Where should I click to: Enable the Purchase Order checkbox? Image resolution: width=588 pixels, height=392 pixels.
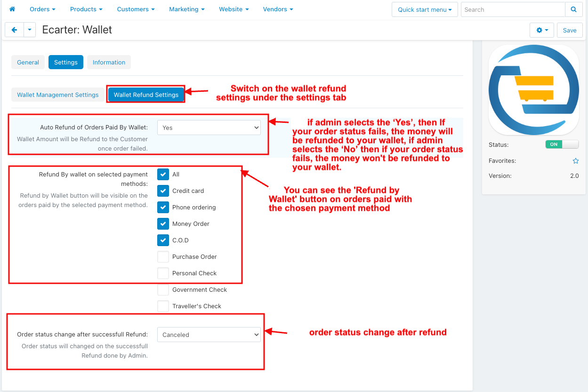163,257
